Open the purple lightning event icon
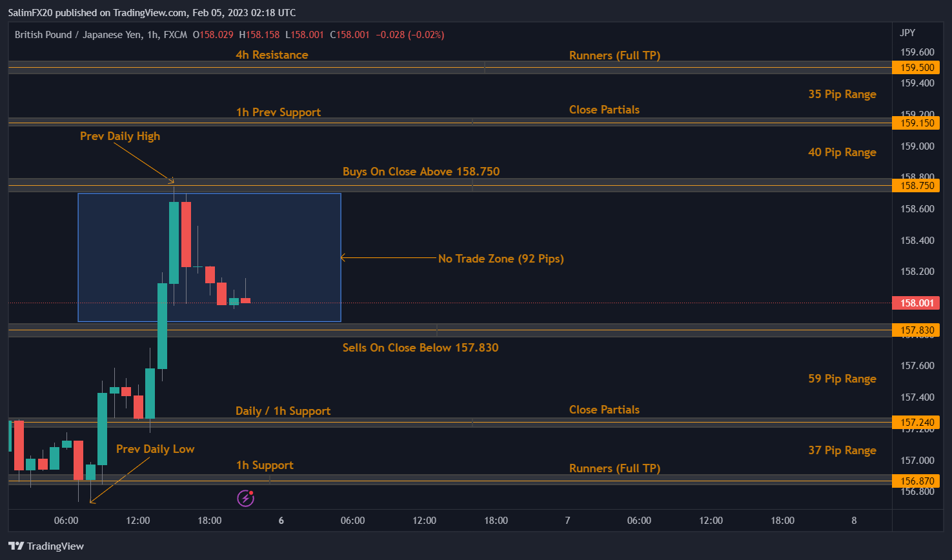Image resolution: width=952 pixels, height=560 pixels. (x=245, y=498)
